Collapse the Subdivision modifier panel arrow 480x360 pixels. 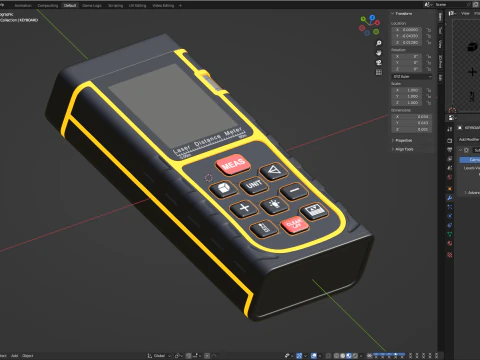[x=460, y=150]
